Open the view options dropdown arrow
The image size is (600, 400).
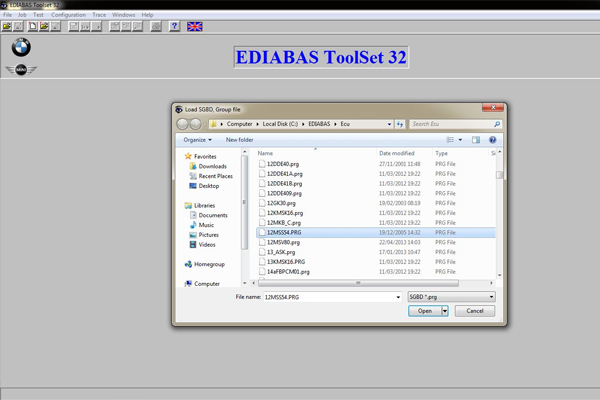460,140
